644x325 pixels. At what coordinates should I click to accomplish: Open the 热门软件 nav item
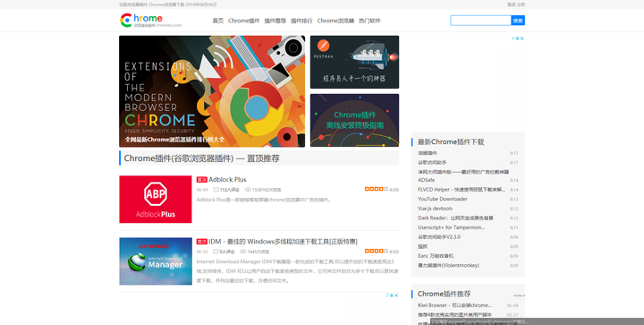[369, 21]
